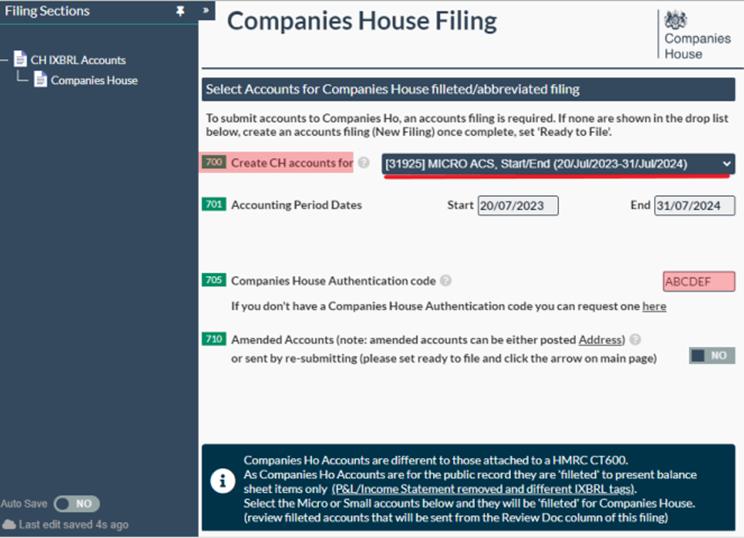Click 'Last edit saved 4s ago' status text
Image resolution: width=744 pixels, height=538 pixels.
tap(74, 525)
